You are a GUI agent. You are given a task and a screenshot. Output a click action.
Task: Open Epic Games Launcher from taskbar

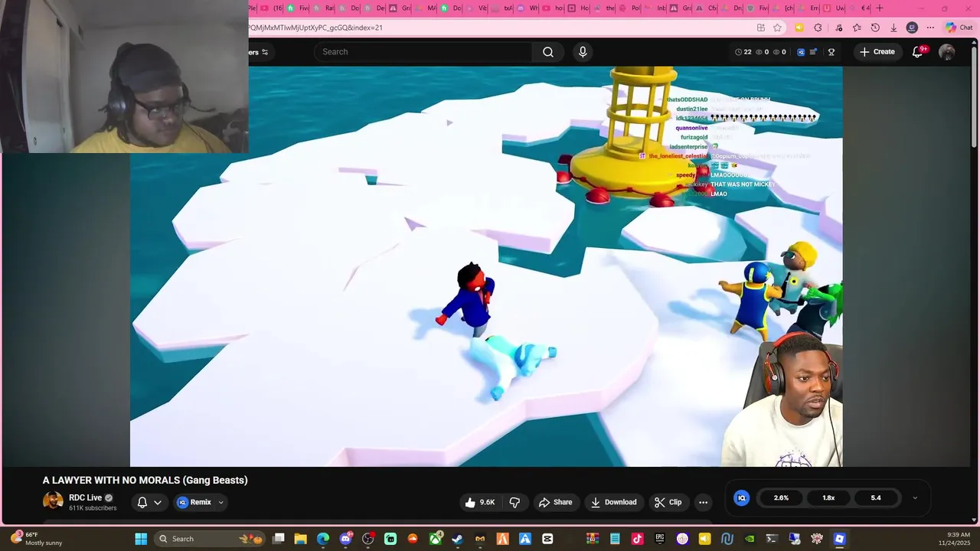point(659,539)
